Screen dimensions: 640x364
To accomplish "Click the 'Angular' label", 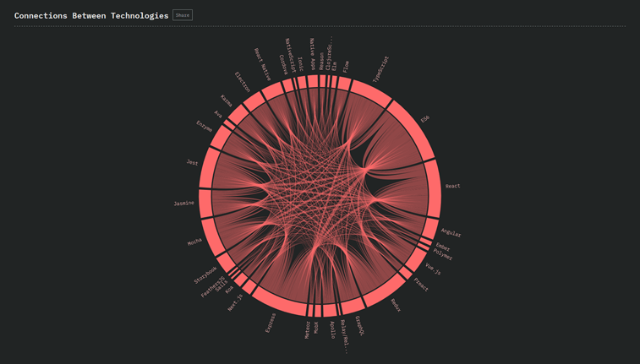I will pos(451,233).
